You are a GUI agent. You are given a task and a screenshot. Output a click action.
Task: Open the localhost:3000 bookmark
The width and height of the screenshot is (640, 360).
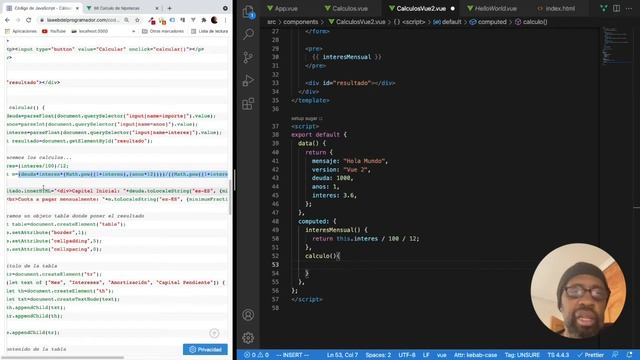[89, 31]
